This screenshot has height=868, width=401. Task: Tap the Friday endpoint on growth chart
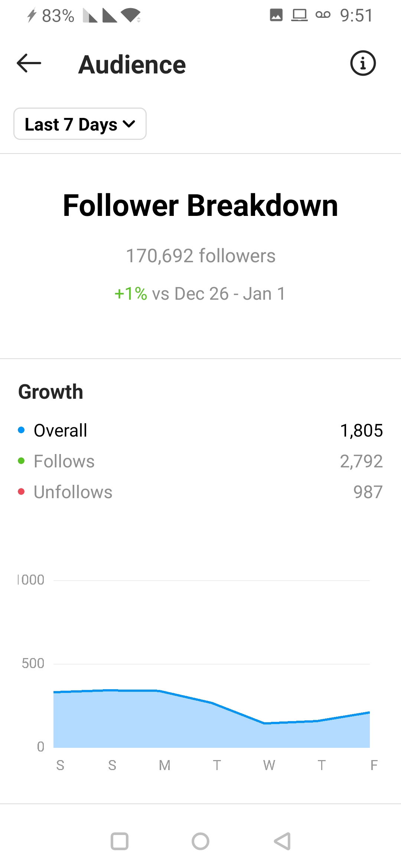pyautogui.click(x=369, y=712)
